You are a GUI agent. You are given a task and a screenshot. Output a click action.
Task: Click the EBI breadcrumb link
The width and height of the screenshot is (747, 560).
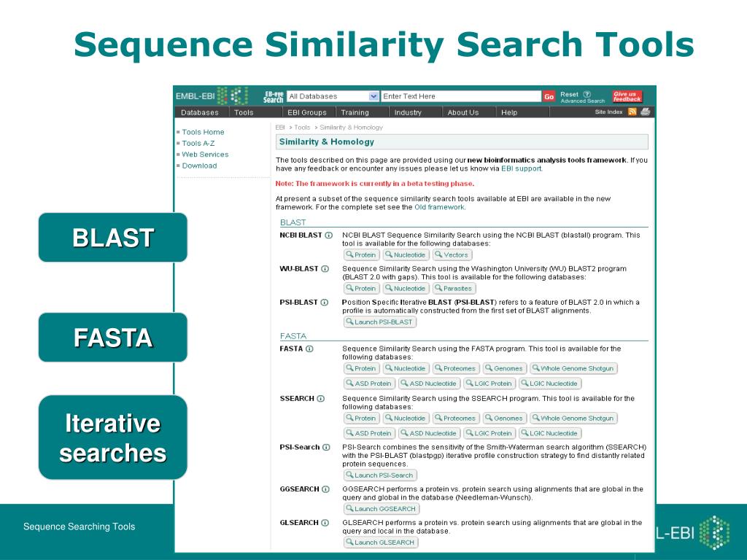click(280, 127)
